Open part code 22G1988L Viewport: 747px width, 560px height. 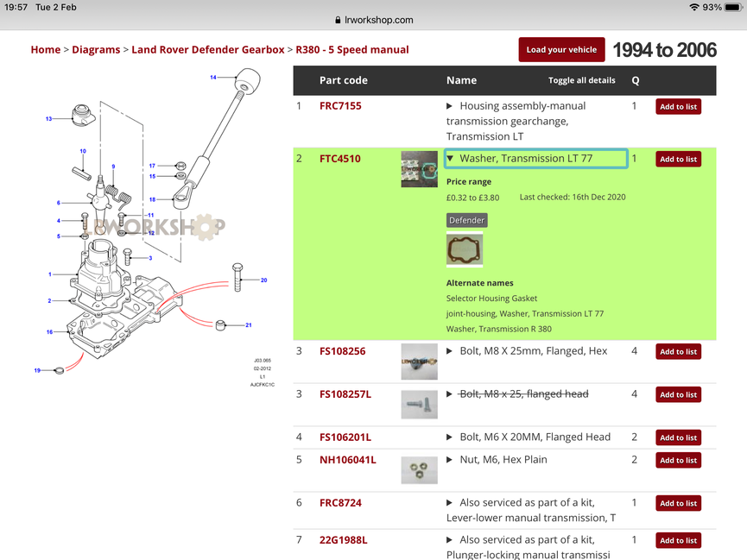coord(343,540)
